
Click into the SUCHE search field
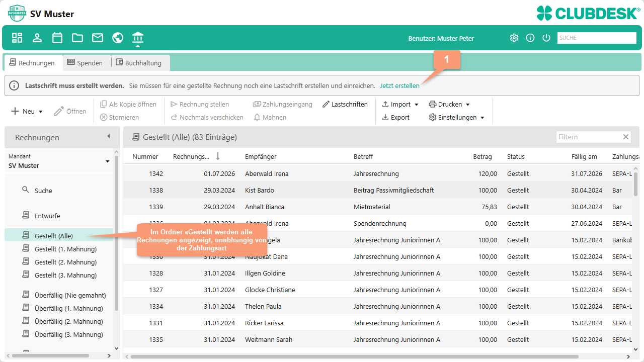click(x=597, y=38)
